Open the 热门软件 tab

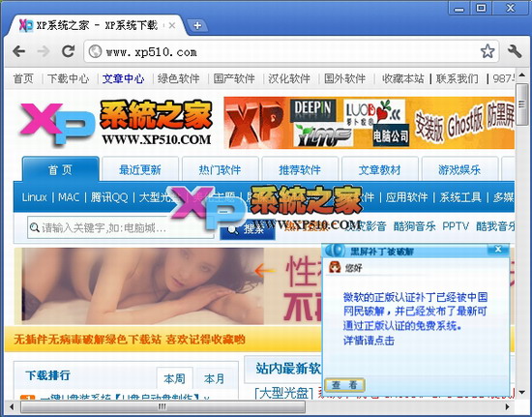coord(220,169)
